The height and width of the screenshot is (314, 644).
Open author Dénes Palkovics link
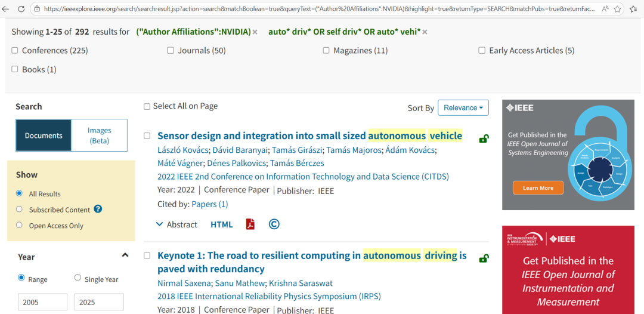pyautogui.click(x=236, y=163)
